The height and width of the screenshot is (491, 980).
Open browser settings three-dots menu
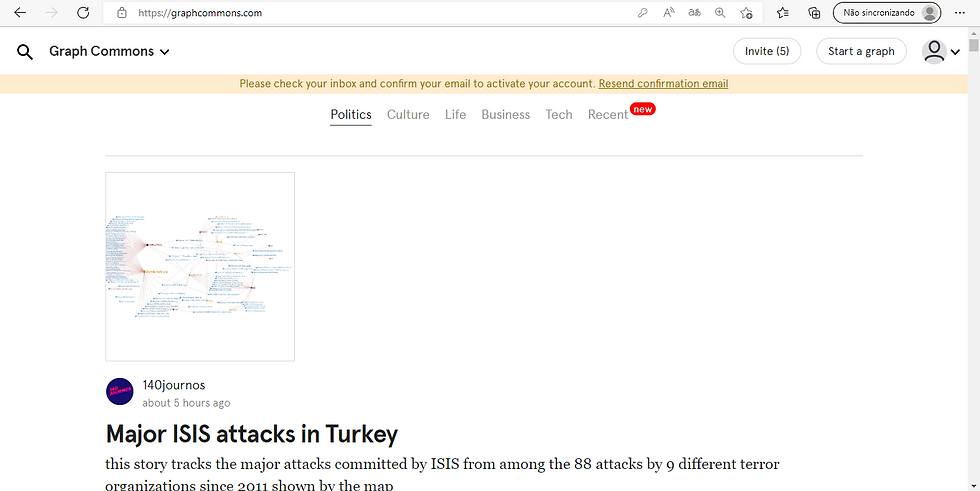point(960,12)
